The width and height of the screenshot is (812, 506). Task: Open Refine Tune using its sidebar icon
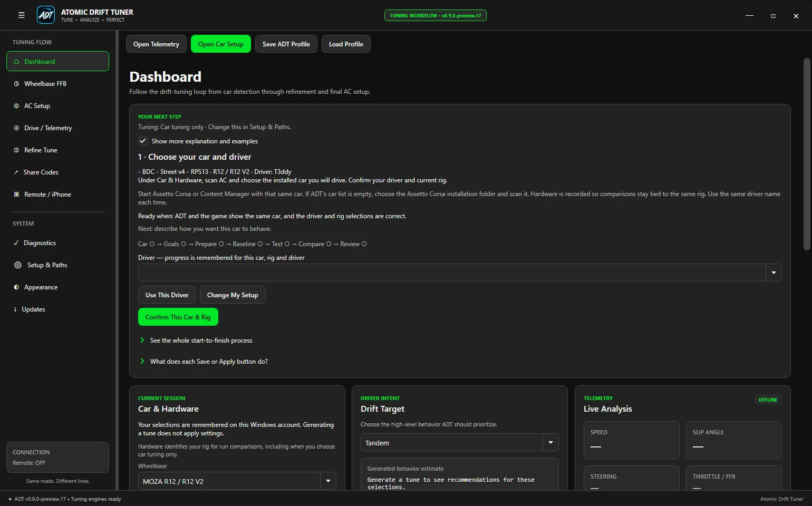coord(16,150)
